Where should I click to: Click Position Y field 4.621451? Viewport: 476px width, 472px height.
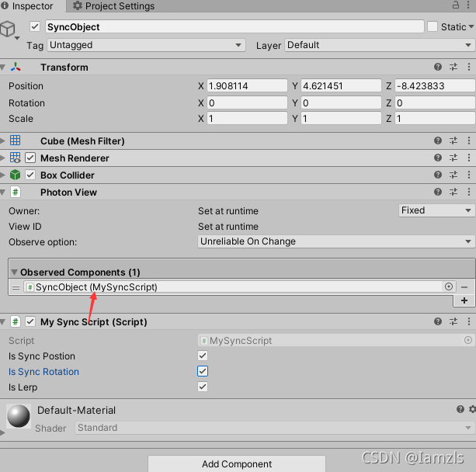pos(341,86)
